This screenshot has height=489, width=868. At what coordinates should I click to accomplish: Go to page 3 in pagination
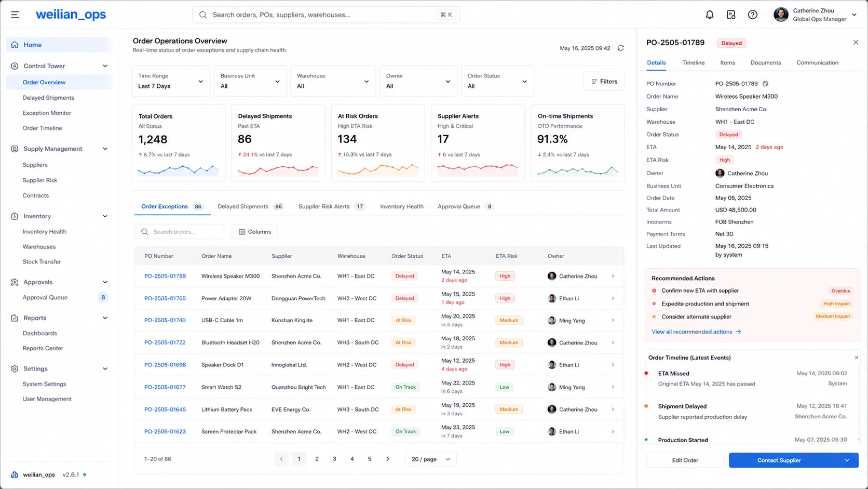click(x=334, y=459)
